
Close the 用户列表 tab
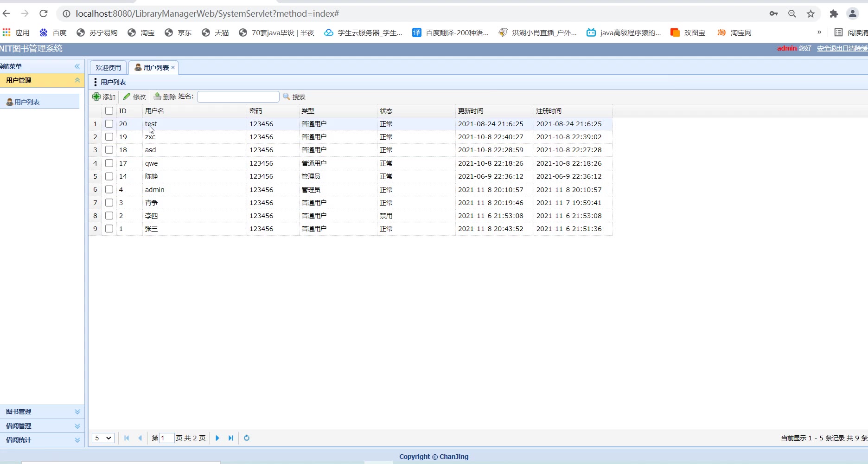tap(173, 67)
